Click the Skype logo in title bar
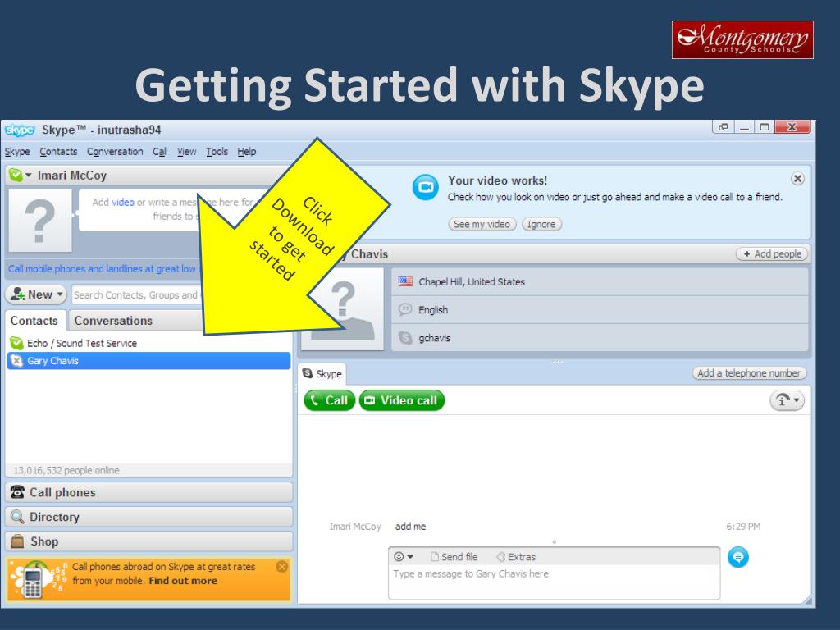This screenshot has width=840, height=630. (20, 130)
